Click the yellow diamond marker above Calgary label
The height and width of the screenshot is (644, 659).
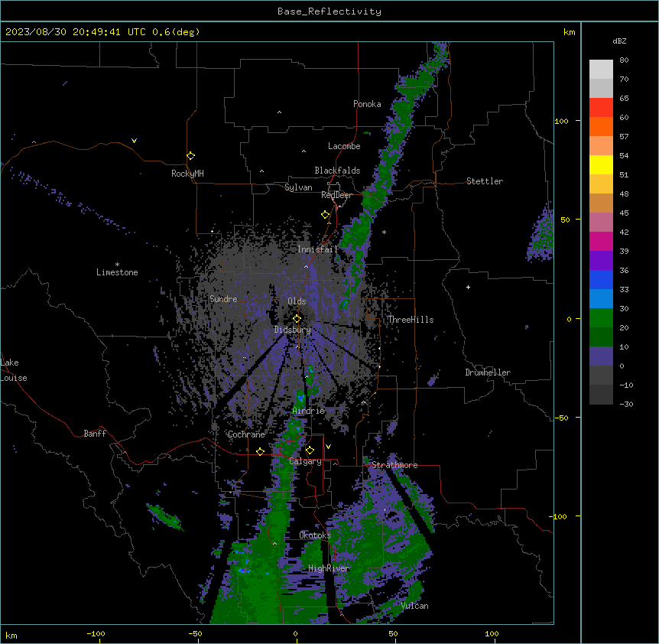pyautogui.click(x=310, y=450)
